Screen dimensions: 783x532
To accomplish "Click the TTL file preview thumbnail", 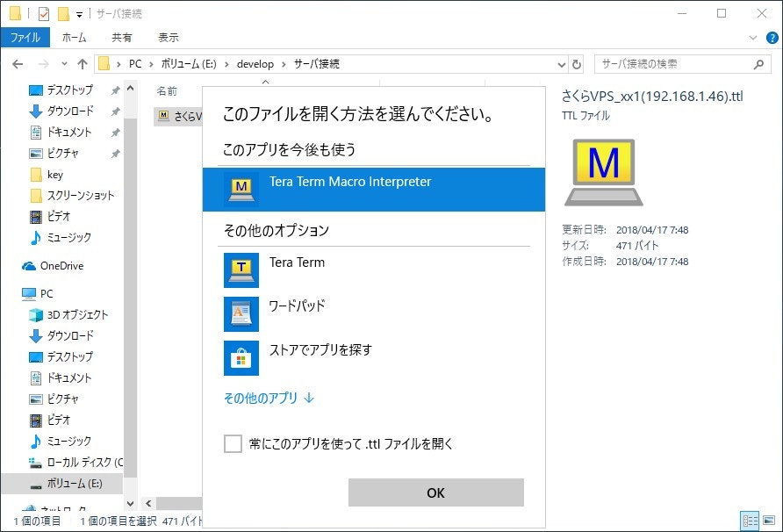I will pos(604,172).
